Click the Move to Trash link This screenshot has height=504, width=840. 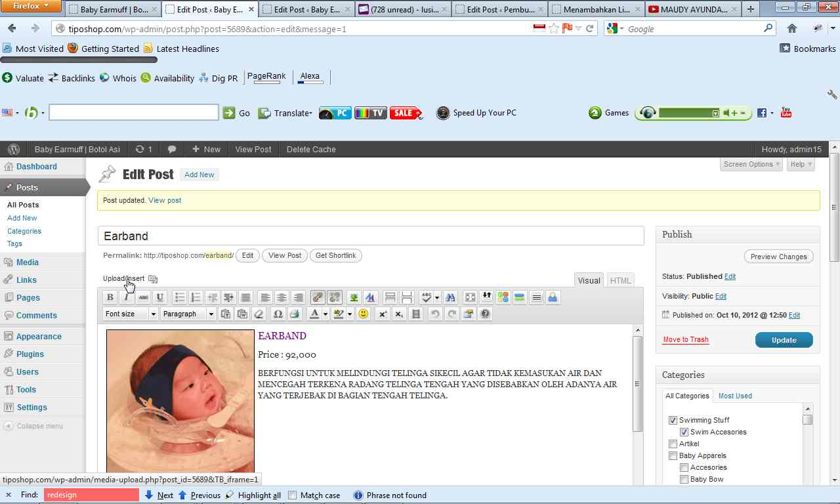[x=686, y=339]
